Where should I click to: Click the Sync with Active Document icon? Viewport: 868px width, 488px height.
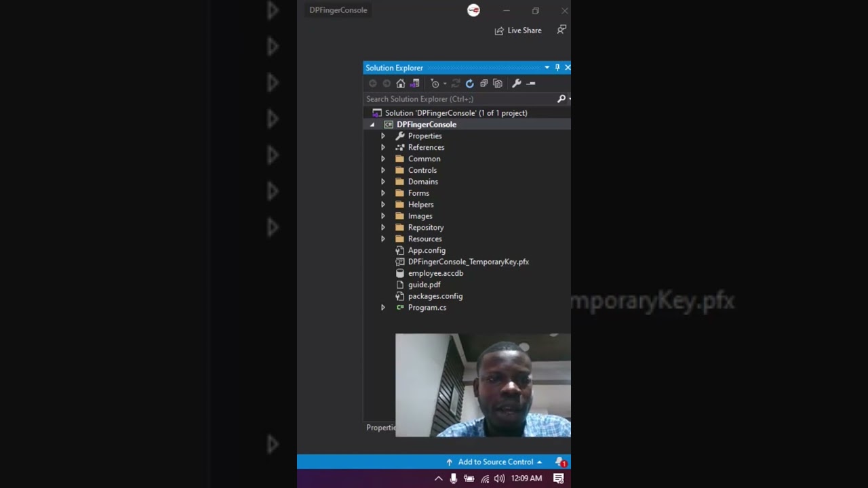click(456, 83)
